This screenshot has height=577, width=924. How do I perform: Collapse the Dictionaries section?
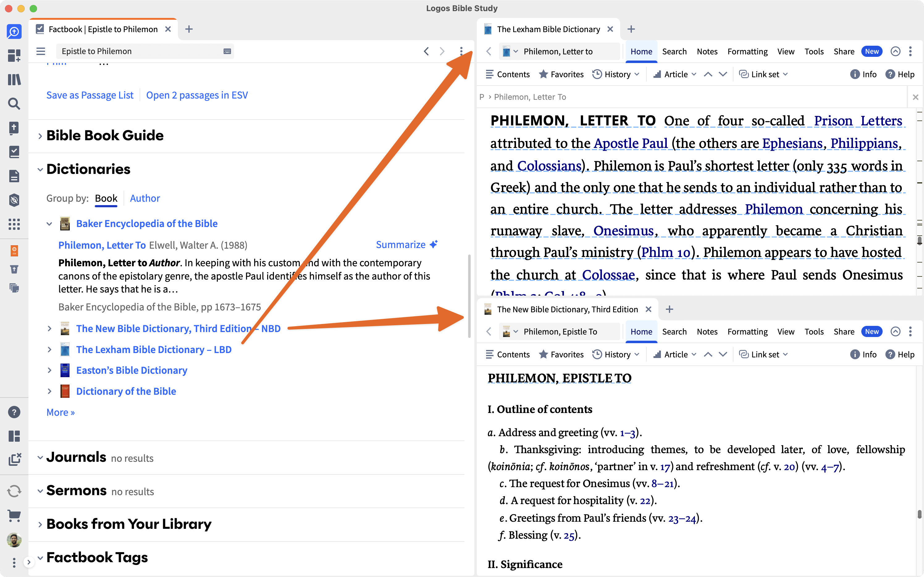[40, 170]
